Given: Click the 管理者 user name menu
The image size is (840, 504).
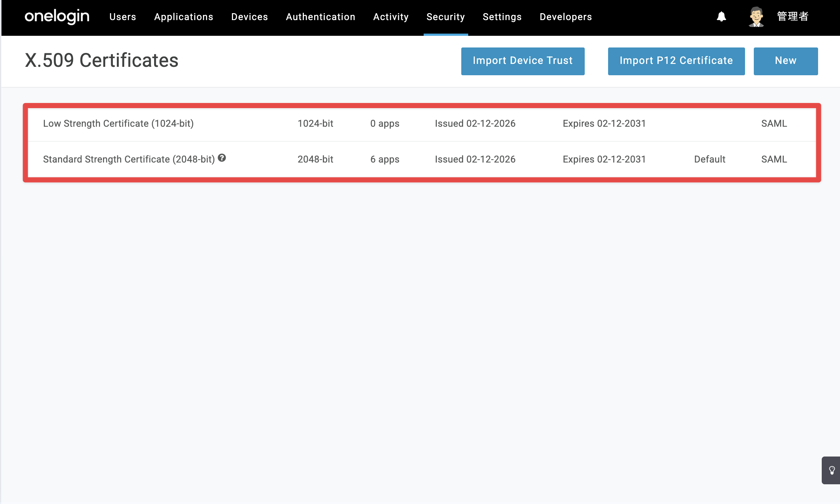Looking at the screenshot, I should pos(793,17).
